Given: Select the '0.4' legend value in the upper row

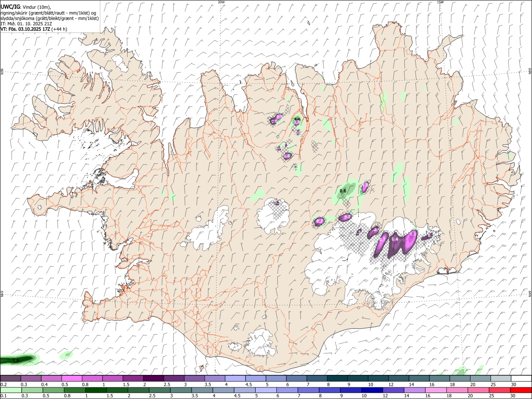Looking at the screenshot, I should pyautogui.click(x=44, y=384).
